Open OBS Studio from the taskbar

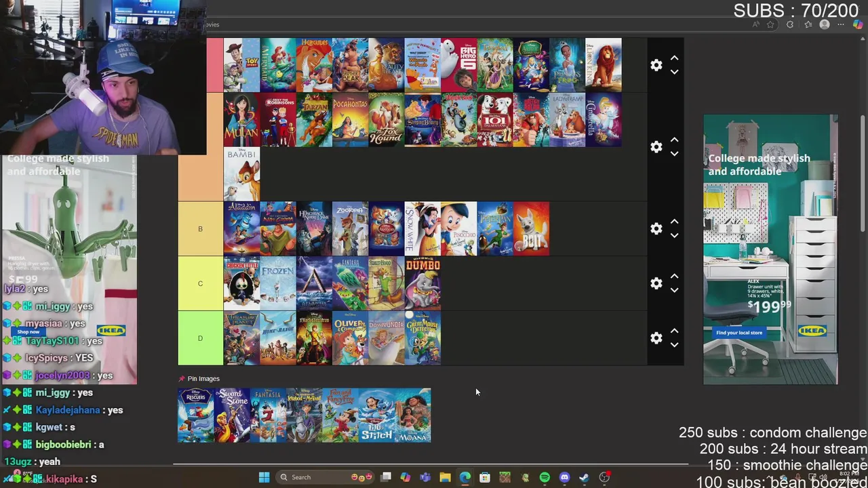click(x=604, y=477)
